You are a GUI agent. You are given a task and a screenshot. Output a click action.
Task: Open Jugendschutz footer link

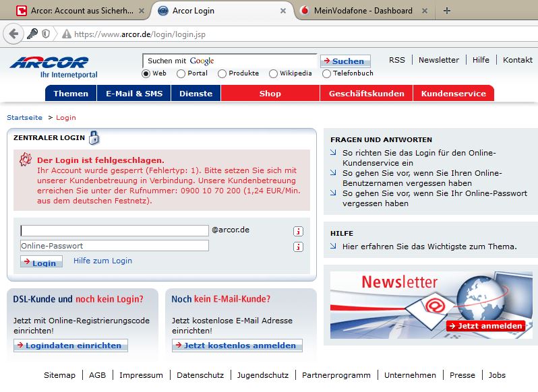point(263,375)
